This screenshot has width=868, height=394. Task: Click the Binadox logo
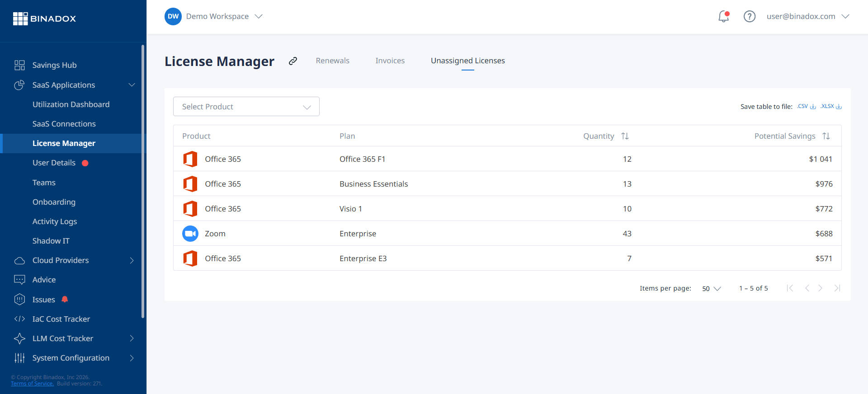pyautogui.click(x=44, y=19)
